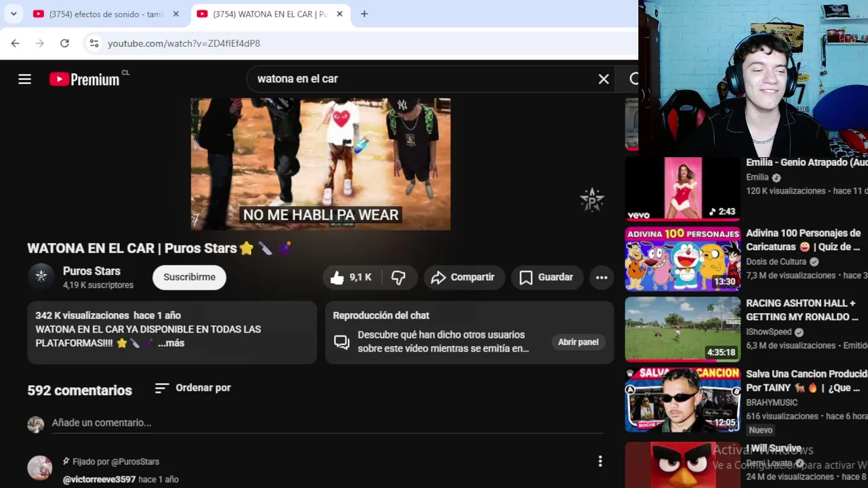This screenshot has width=868, height=488.
Task: Go to YouTube Premium home logo
Action: pyautogui.click(x=85, y=79)
